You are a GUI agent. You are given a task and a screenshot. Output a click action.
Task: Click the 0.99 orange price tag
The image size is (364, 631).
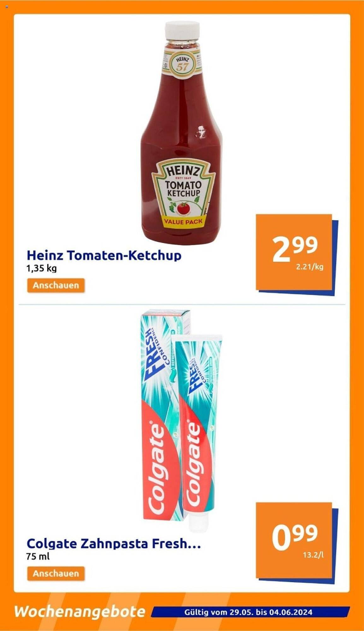click(296, 543)
